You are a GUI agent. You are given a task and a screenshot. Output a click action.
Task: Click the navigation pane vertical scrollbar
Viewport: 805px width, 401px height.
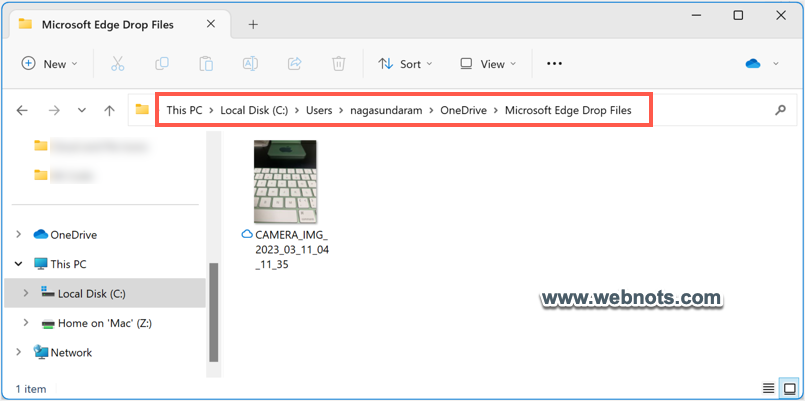(x=214, y=312)
